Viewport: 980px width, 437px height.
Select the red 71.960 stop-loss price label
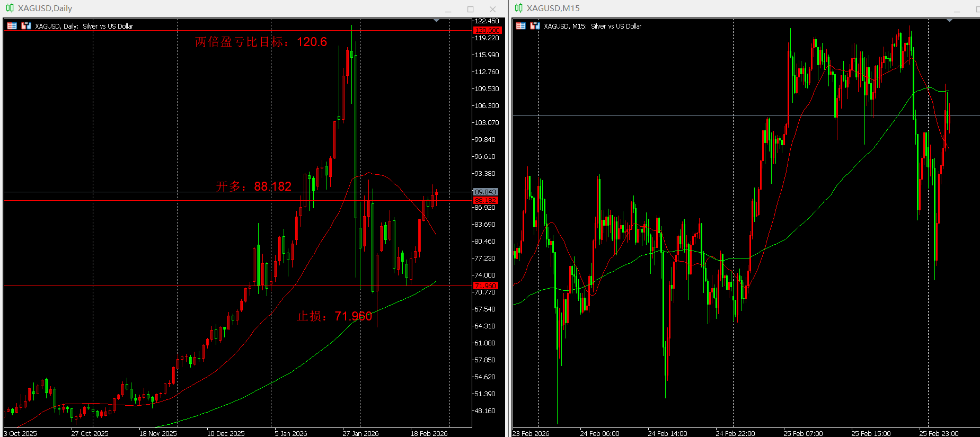click(x=485, y=286)
